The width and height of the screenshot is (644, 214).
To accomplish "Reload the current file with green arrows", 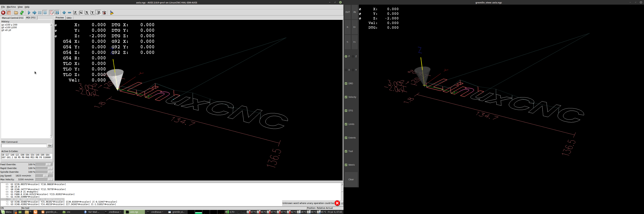I will coord(22,13).
